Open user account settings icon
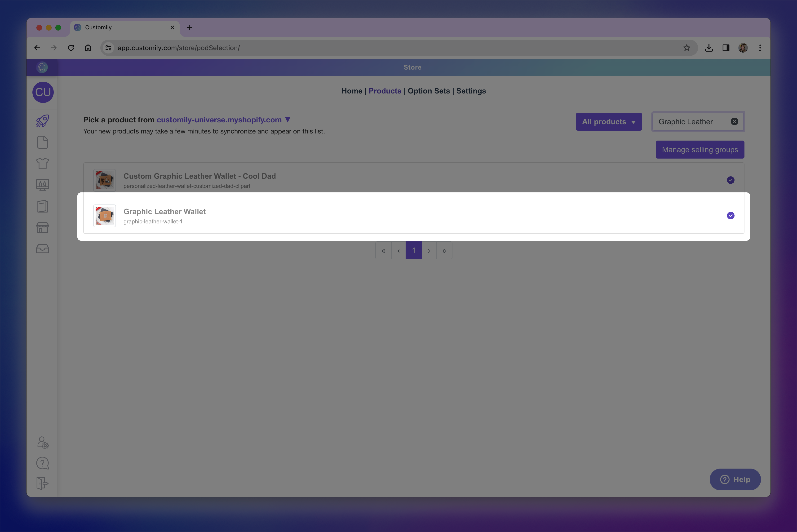 tap(43, 443)
